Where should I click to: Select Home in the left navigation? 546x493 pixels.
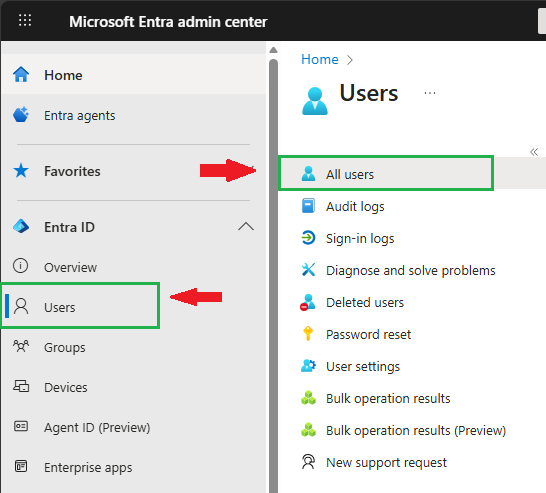(133, 75)
